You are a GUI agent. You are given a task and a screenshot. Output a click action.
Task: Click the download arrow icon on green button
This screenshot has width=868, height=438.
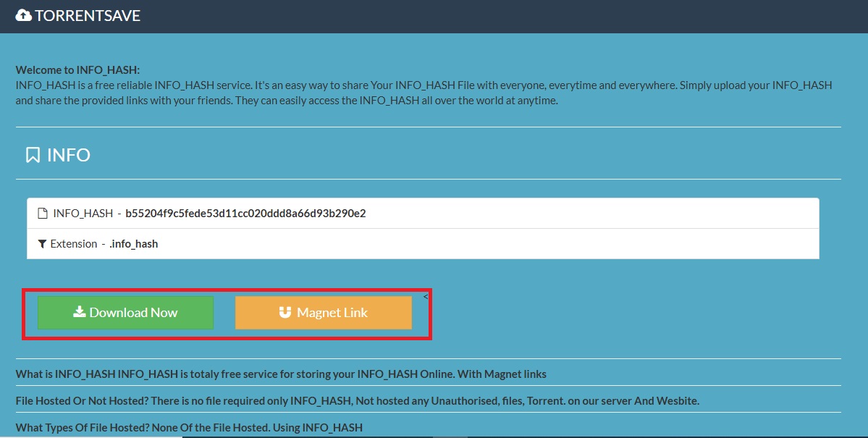tap(80, 312)
